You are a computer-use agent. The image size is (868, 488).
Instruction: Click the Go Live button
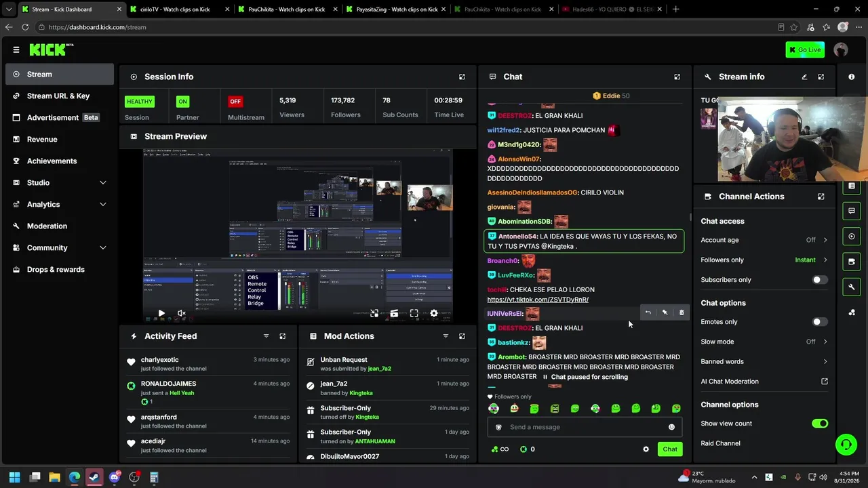coord(805,49)
